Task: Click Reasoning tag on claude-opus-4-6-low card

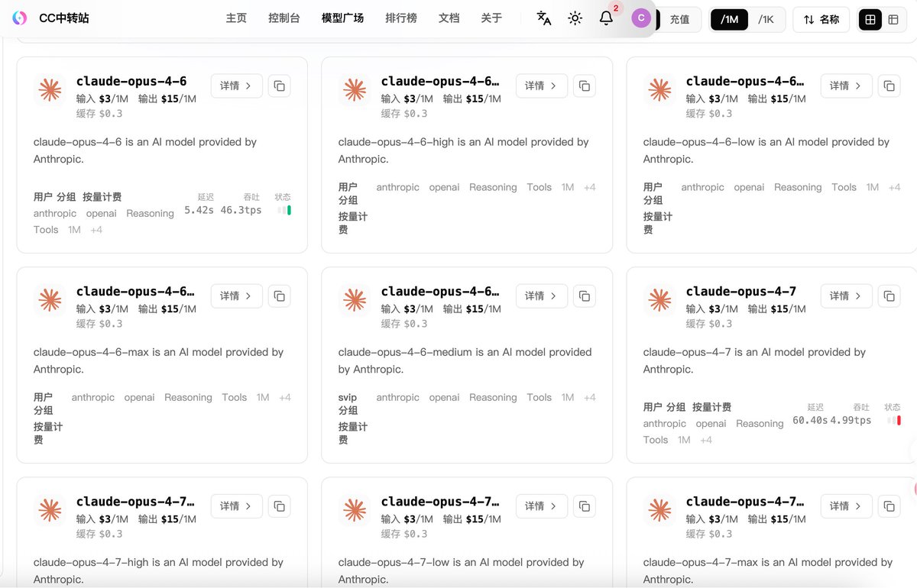Action: [798, 187]
